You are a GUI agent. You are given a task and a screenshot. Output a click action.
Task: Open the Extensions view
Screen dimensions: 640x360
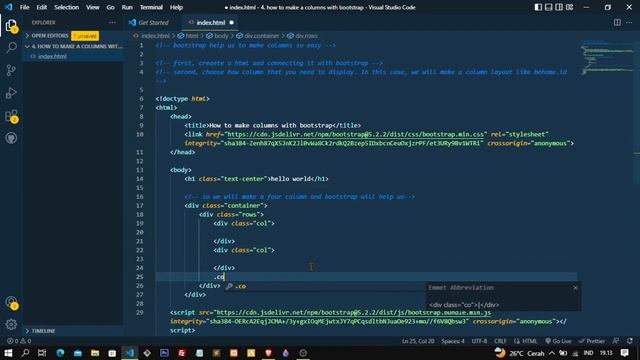11,116
